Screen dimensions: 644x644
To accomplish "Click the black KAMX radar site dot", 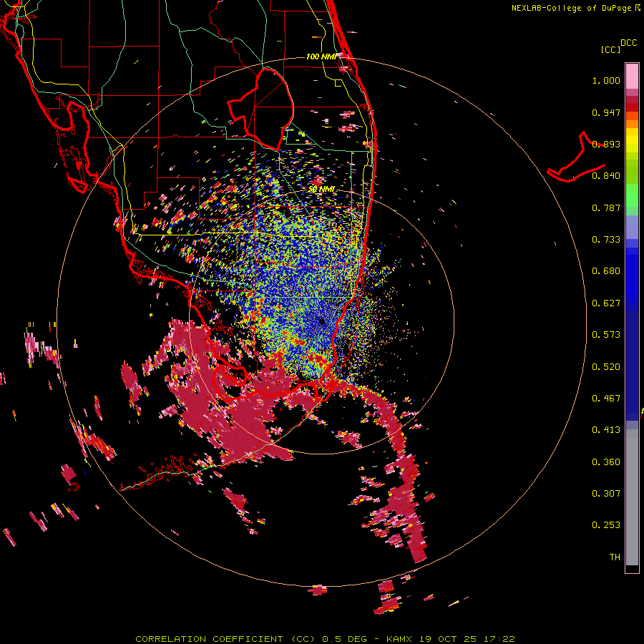I will 322,322.
